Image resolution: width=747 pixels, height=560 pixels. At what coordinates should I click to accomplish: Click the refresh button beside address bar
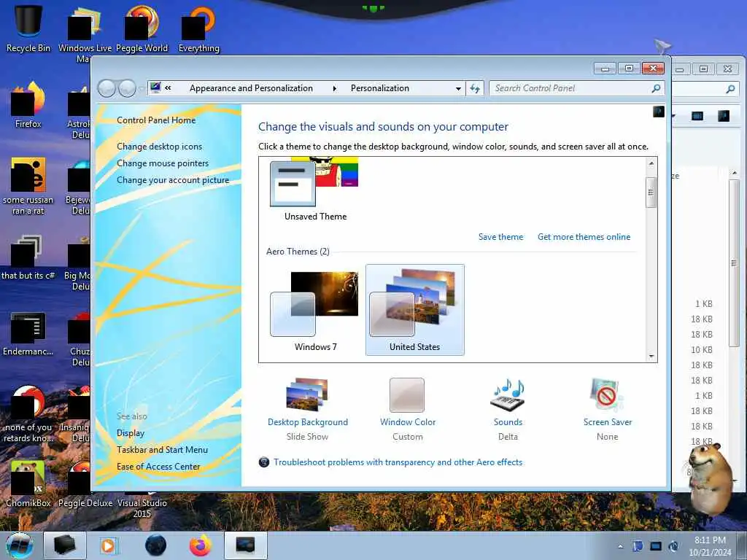coord(475,88)
